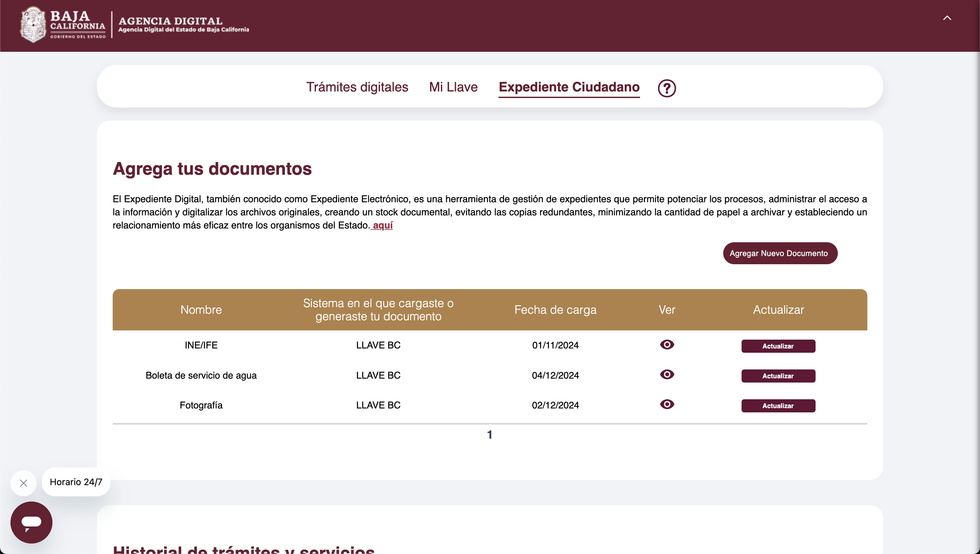Image resolution: width=980 pixels, height=554 pixels.
Task: Click Agregar Nuevo Documento button
Action: (x=780, y=253)
